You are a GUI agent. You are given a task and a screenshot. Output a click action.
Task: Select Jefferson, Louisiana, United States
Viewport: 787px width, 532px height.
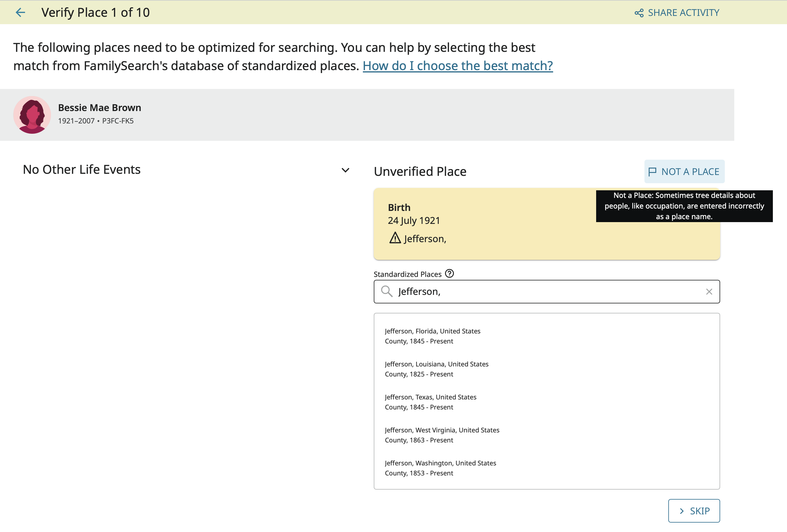(547, 369)
